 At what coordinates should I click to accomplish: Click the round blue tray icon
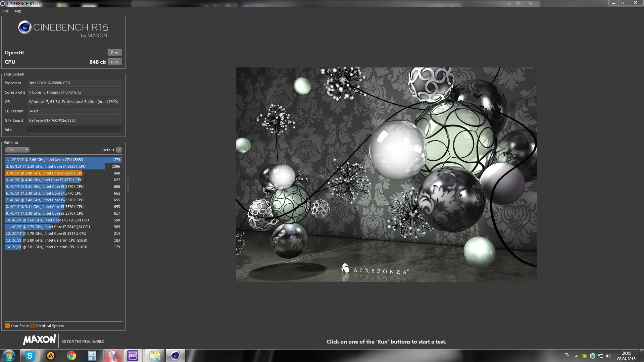click(593, 356)
